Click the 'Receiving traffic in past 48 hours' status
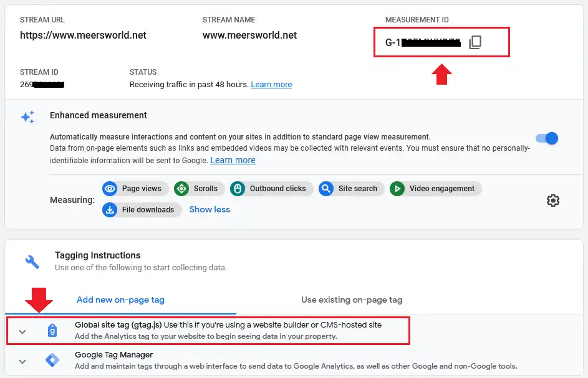Viewport: 588px width, 378px height. coord(189,84)
